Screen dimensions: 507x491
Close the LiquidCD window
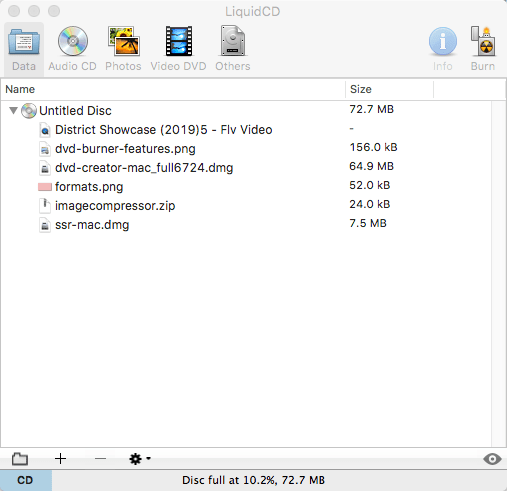(x=14, y=11)
